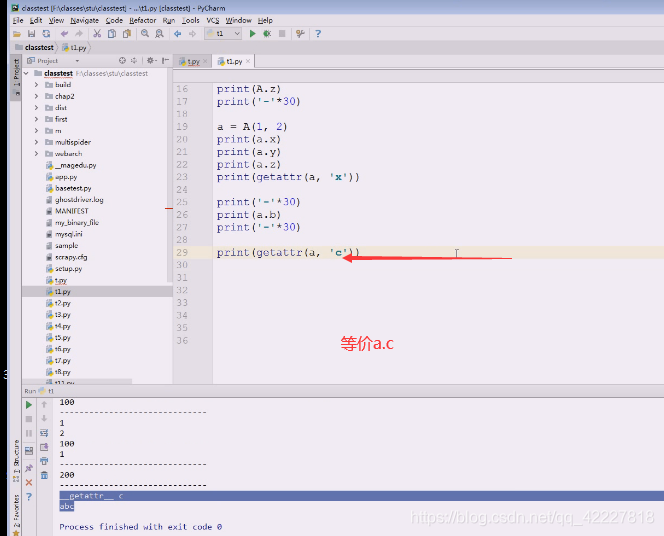
Task: Rerun t1 from the Run panel
Action: point(29,405)
